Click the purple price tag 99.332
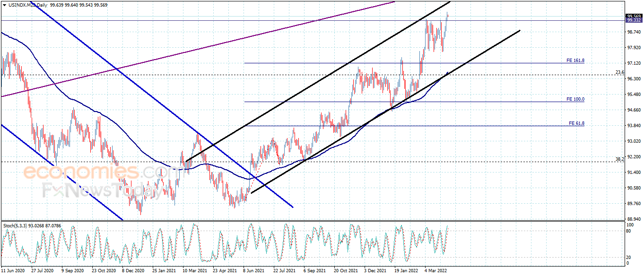 [634, 20]
